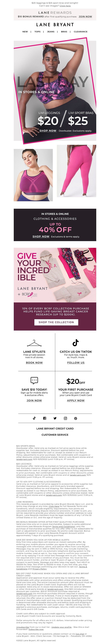Click SHOP NOW in the 40% off banner

pos(41,236)
